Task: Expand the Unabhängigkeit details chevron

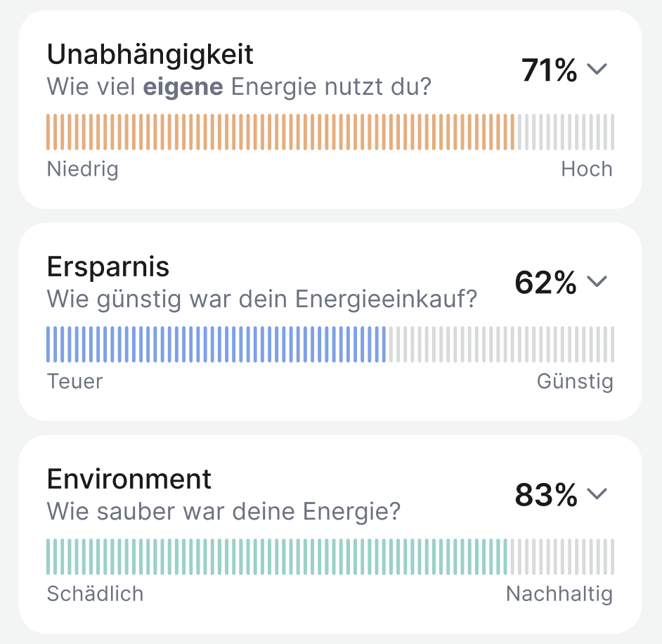Action: tap(598, 70)
